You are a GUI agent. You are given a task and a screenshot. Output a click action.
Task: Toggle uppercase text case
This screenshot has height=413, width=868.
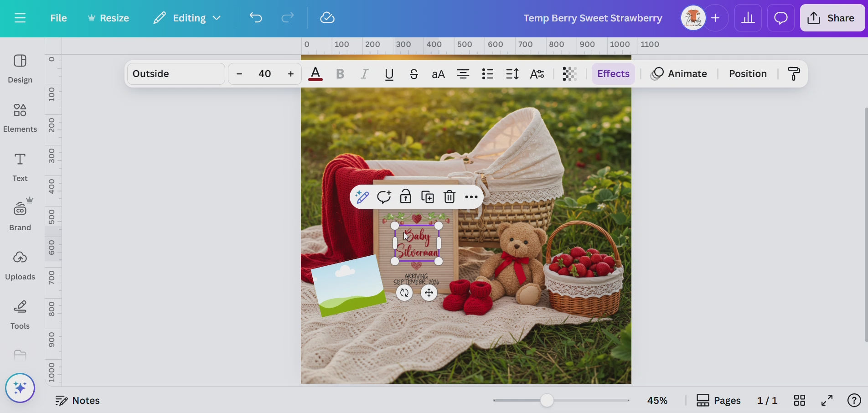438,74
